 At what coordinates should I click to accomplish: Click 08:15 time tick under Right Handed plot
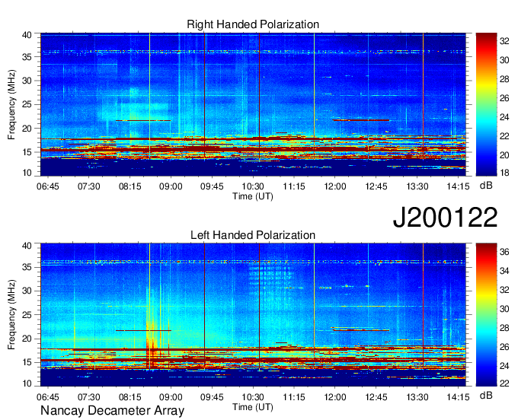pos(129,186)
